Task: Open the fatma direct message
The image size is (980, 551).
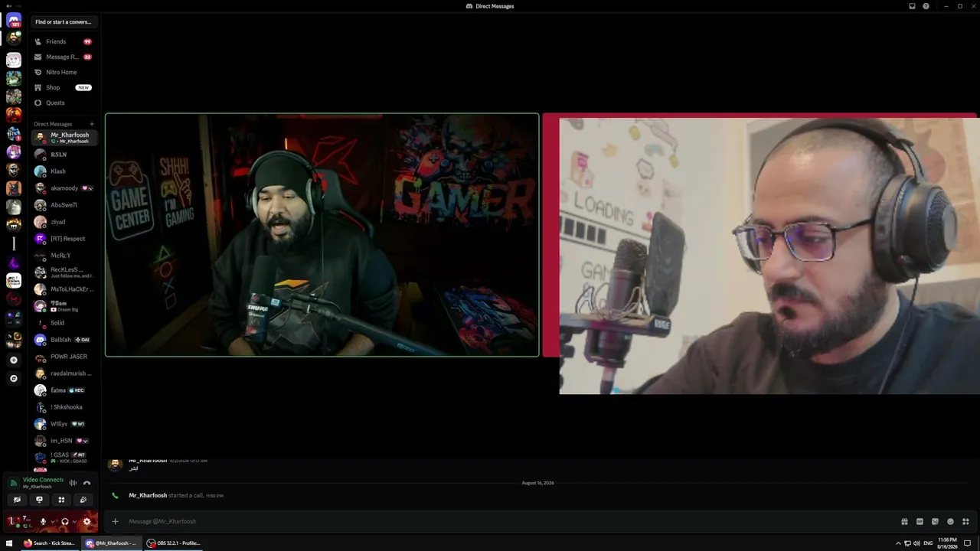Action: click(x=64, y=390)
